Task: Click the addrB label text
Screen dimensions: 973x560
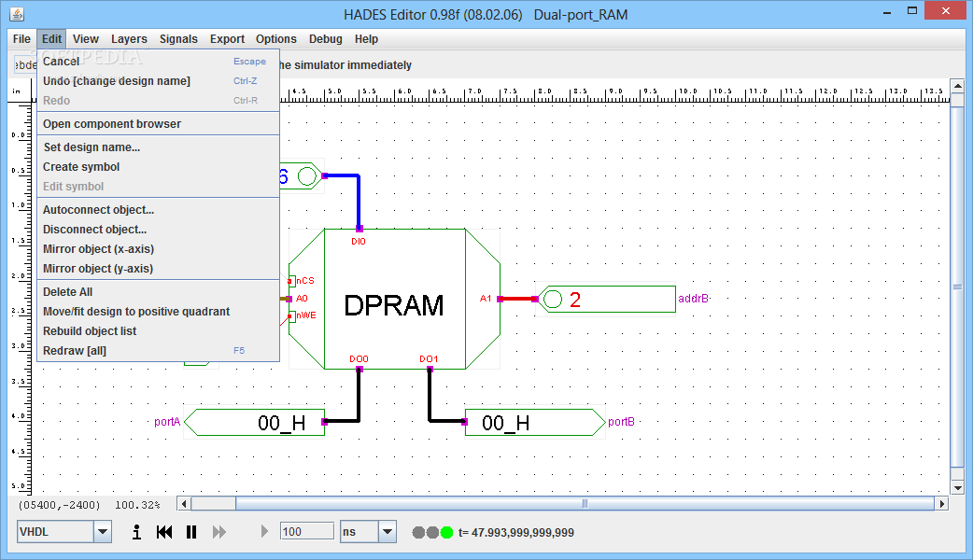Action: (693, 299)
